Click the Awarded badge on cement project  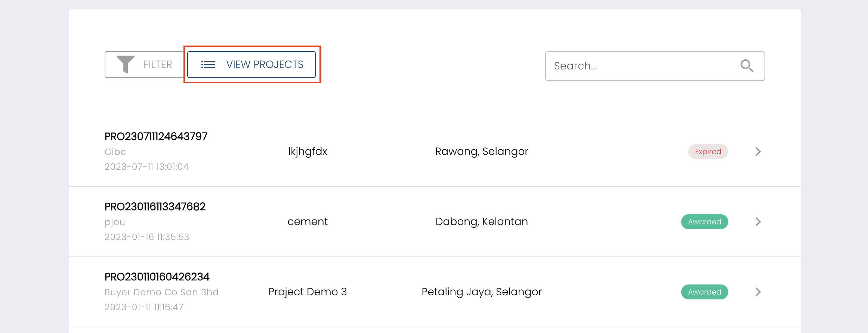[704, 222]
